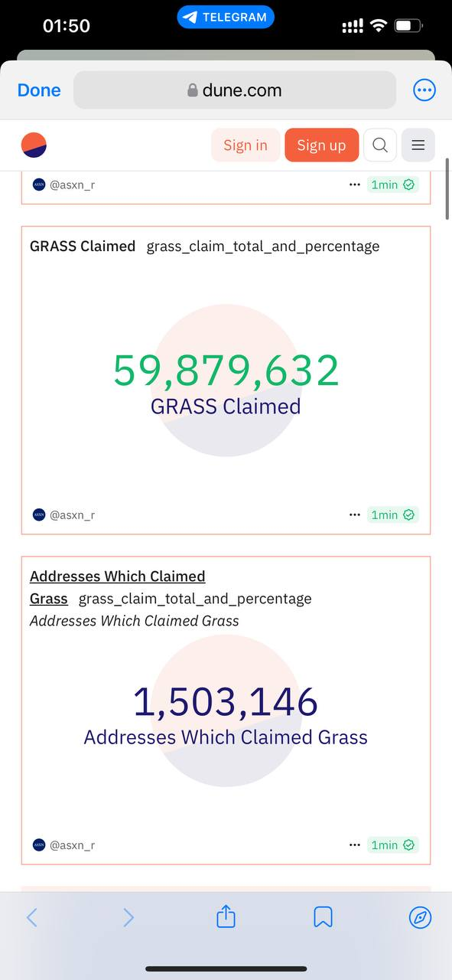Click 1min refresh badge on Addresses card

(x=393, y=844)
